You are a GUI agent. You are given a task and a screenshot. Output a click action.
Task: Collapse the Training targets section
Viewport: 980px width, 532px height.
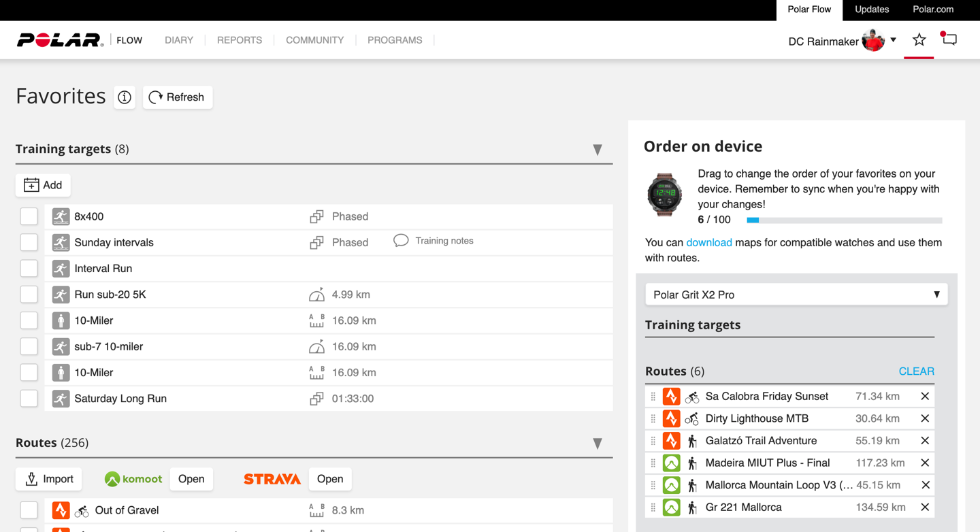point(597,150)
